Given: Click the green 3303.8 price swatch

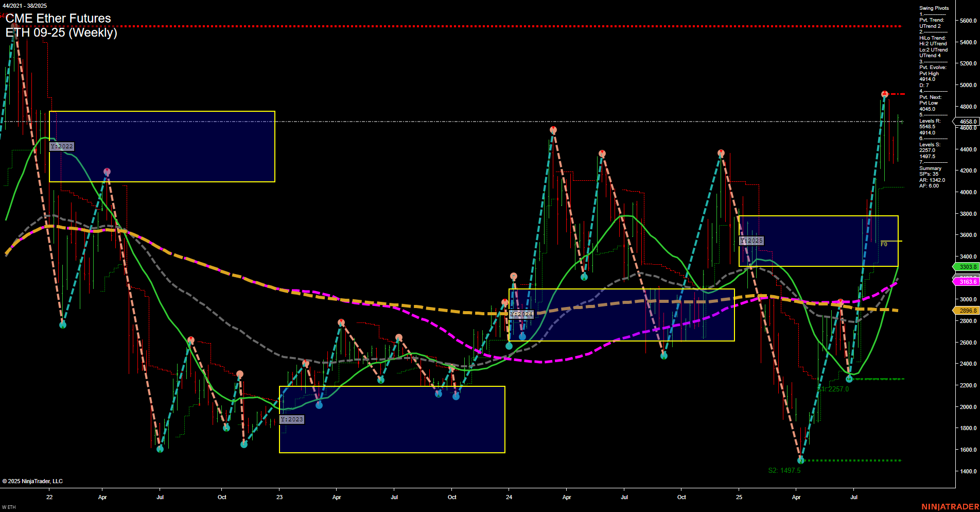Looking at the screenshot, I should (x=967, y=267).
